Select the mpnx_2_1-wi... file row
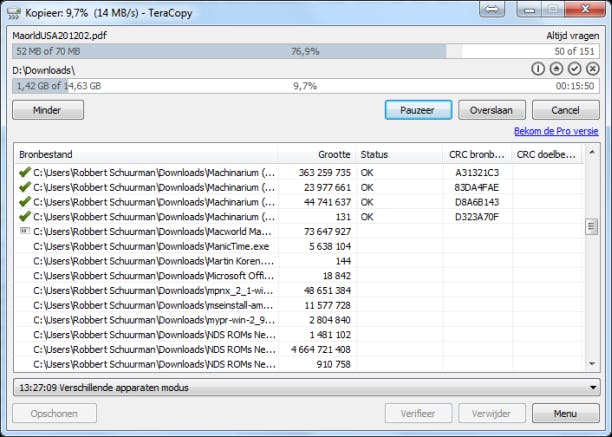 (299, 291)
